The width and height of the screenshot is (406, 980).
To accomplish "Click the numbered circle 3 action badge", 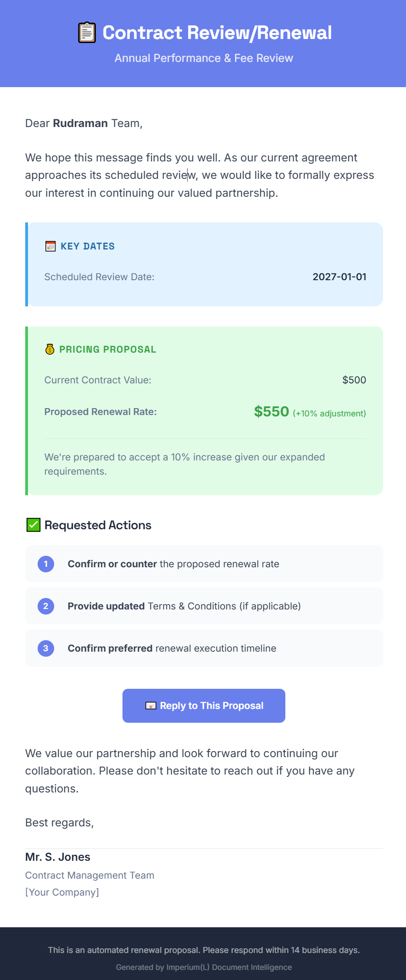I will 45,648.
